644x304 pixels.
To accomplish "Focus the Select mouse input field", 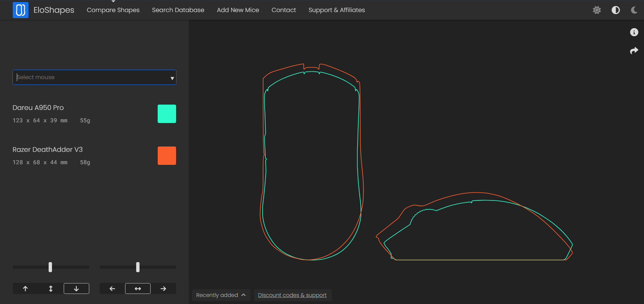I will click(94, 77).
